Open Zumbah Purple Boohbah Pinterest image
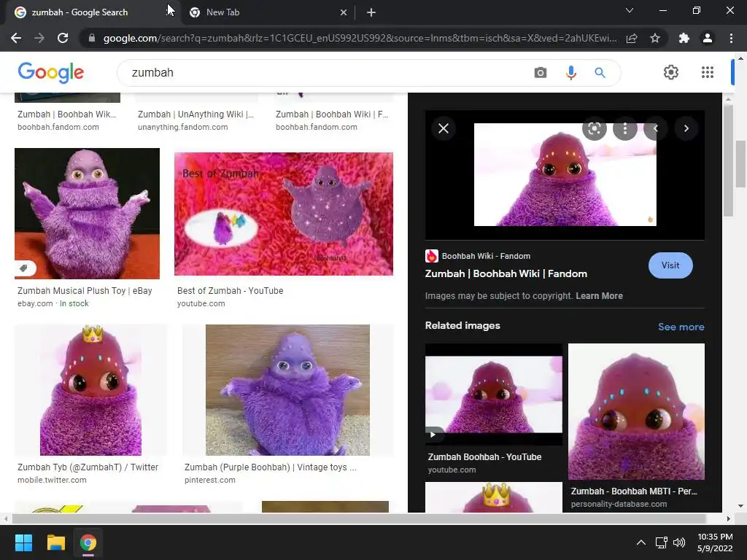The width and height of the screenshot is (747, 560). pos(287,390)
